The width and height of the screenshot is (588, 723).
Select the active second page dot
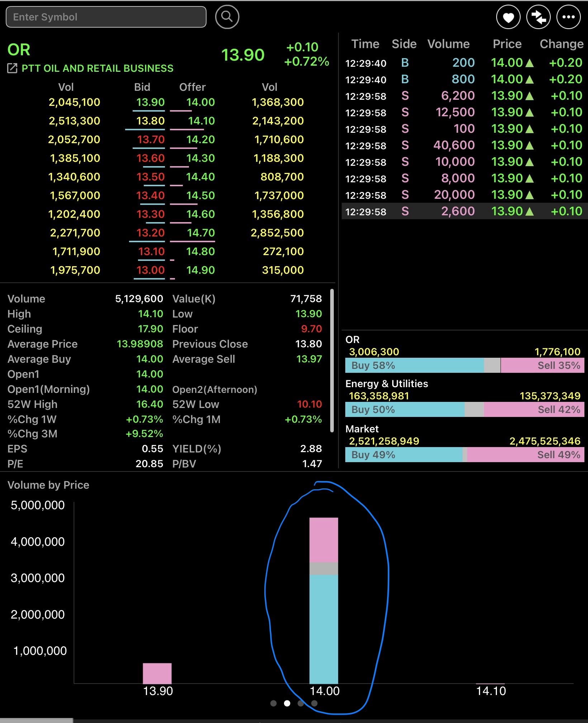click(x=287, y=703)
